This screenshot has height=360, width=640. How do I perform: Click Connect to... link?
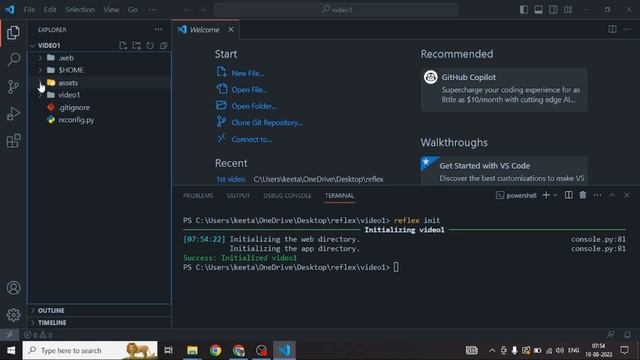click(251, 139)
